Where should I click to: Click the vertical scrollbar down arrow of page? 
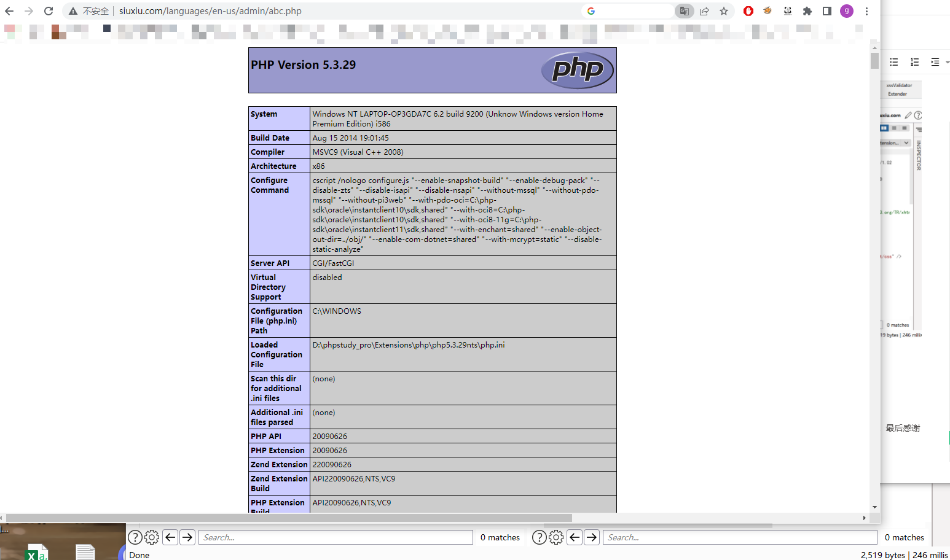click(875, 507)
